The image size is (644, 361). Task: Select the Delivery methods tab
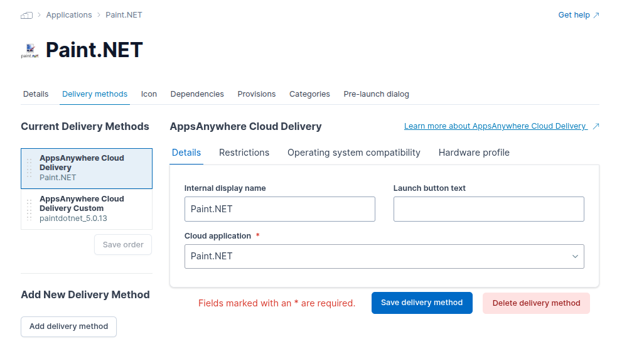point(95,94)
